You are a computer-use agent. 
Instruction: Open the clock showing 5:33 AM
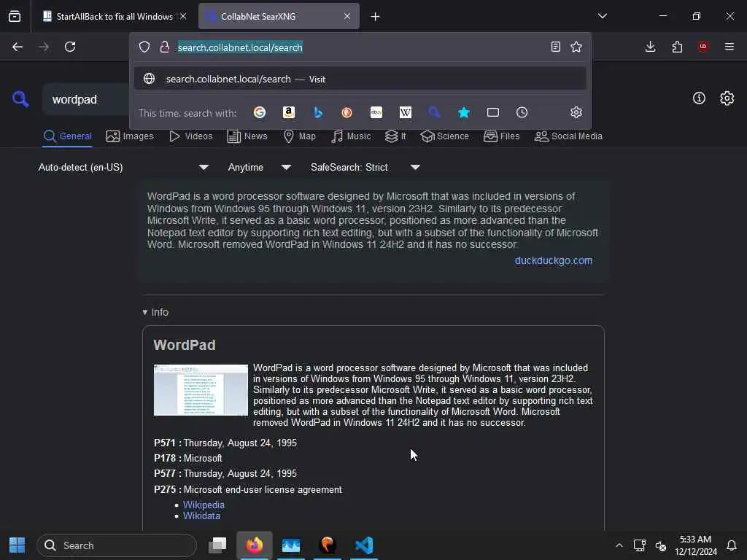(695, 545)
